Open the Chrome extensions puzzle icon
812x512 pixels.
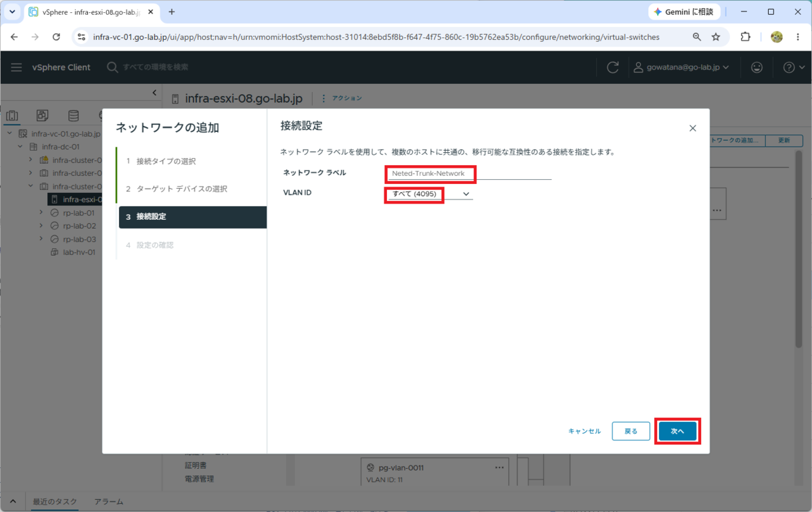pos(746,37)
